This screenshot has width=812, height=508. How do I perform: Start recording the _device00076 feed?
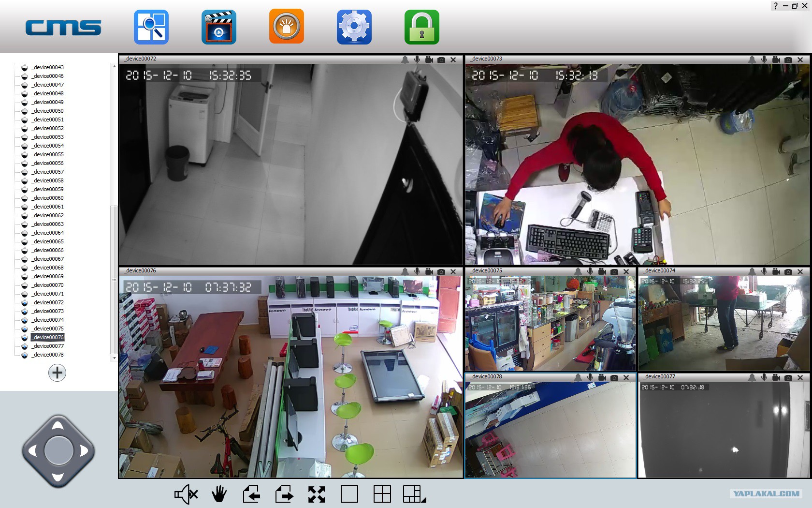point(429,271)
